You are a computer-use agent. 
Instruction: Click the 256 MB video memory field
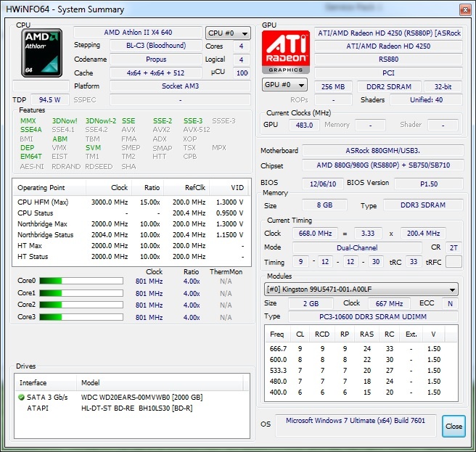point(333,86)
